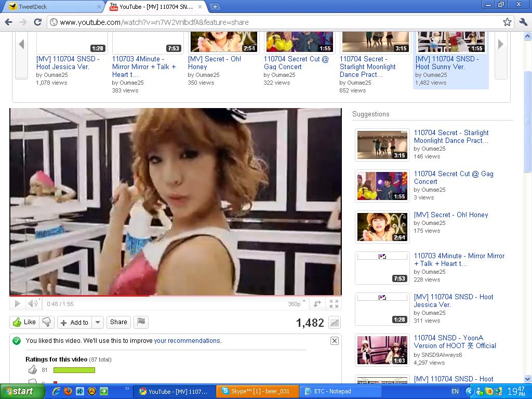Screen dimensions: 532x399
Task: Open suggested 'Starlight Moonlight Dance Pract' video title
Action: [451, 137]
